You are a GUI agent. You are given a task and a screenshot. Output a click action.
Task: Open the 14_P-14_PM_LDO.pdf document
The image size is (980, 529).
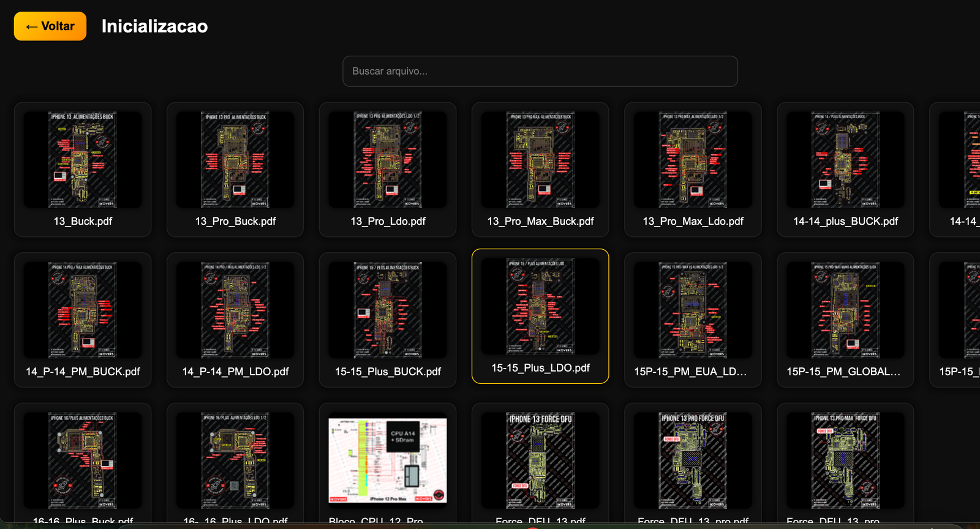(235, 320)
